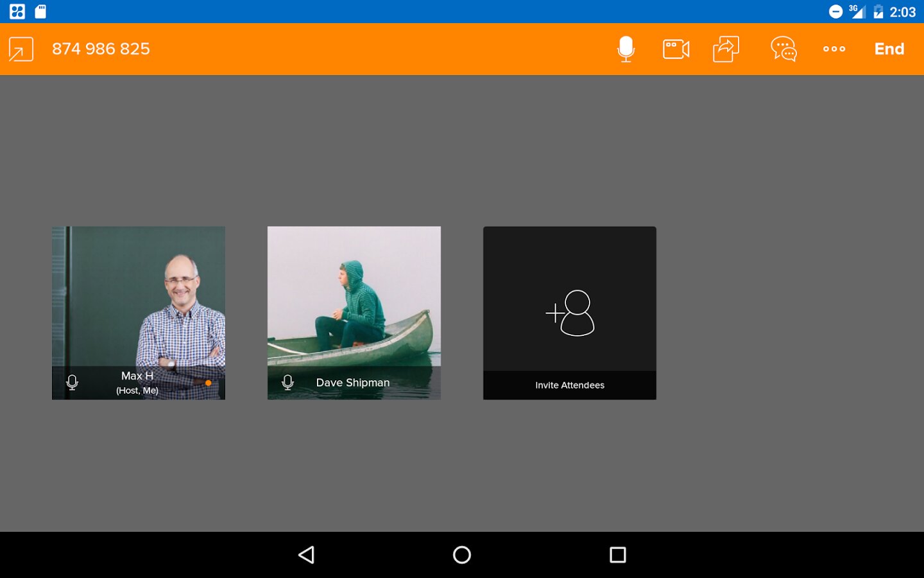Tap the meeting ID 874 986 825
This screenshot has width=924, height=578.
click(x=101, y=49)
